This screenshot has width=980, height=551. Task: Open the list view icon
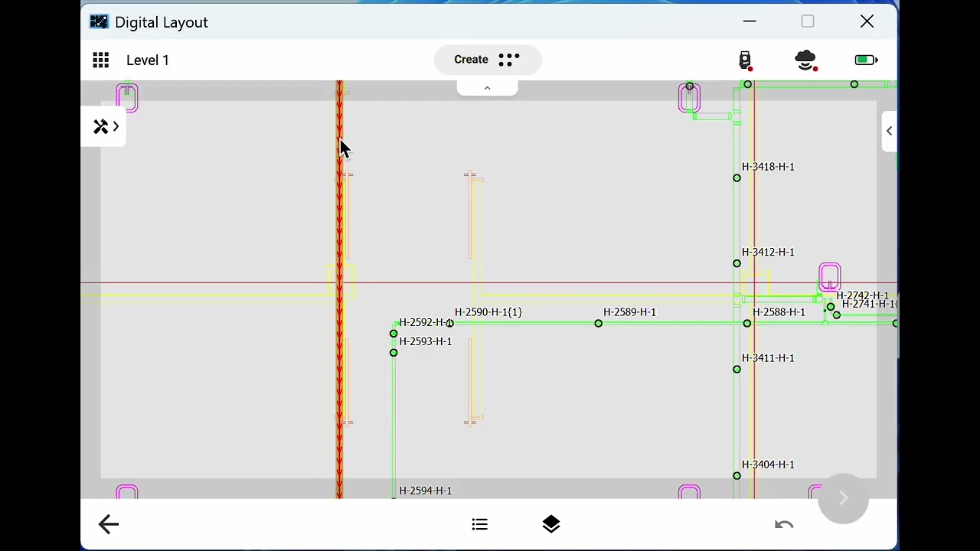click(x=480, y=524)
